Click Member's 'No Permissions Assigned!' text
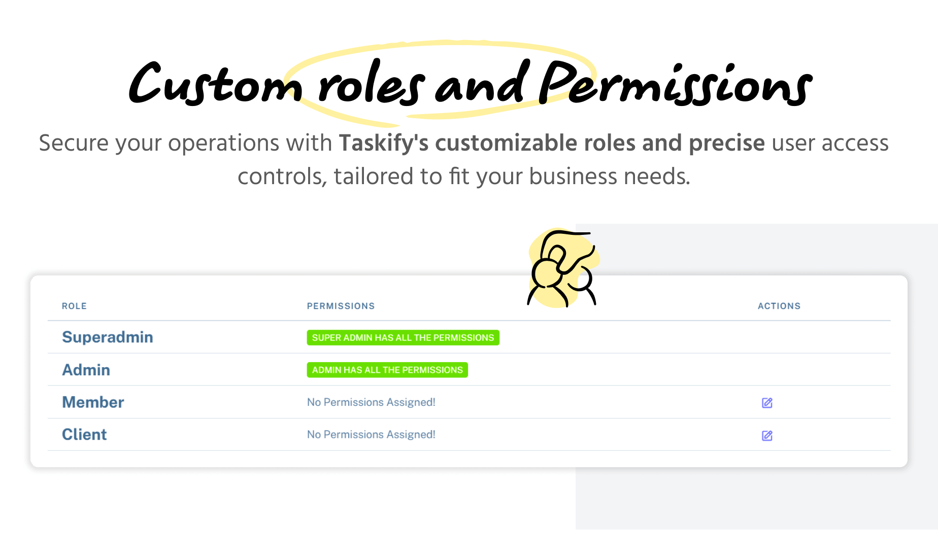938x560 pixels. [371, 402]
